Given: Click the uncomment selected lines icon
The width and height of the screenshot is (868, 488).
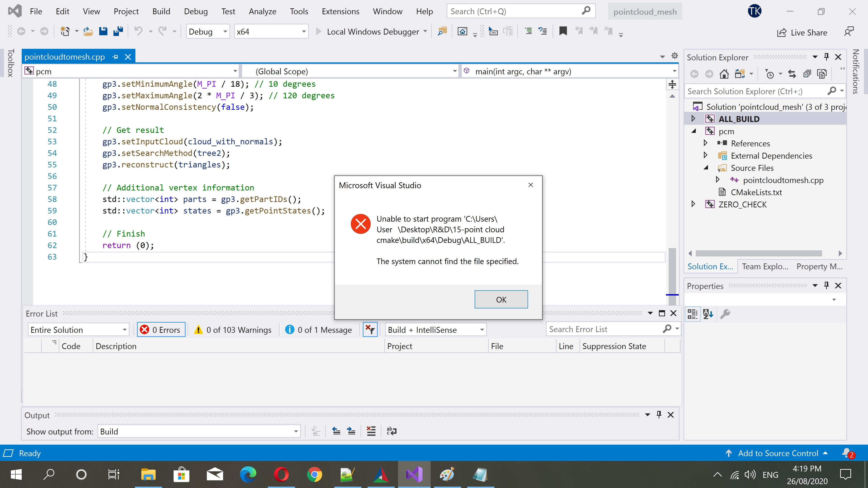Looking at the screenshot, I should click(542, 31).
